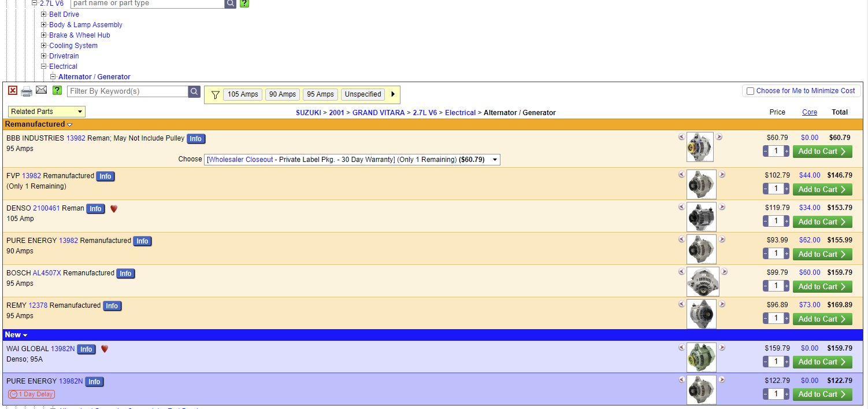The image size is (868, 409).
Task: Show next image for BOSCH AL4507X alternator
Action: point(725,272)
